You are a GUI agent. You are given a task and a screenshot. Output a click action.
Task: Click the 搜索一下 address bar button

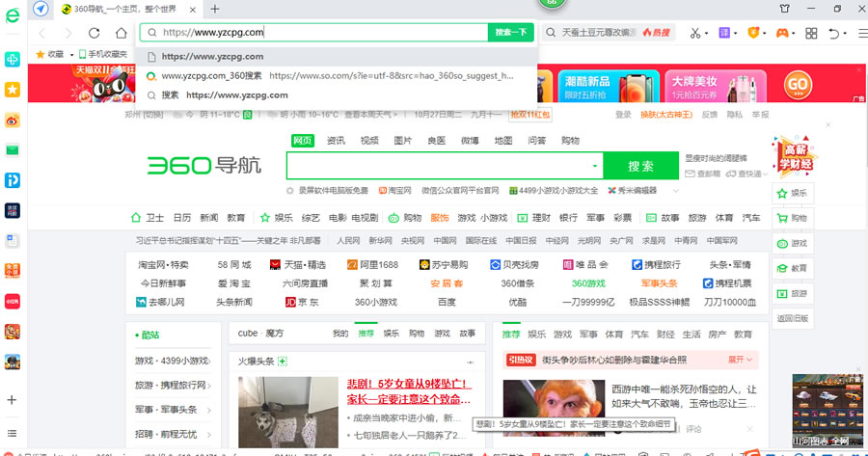510,32
